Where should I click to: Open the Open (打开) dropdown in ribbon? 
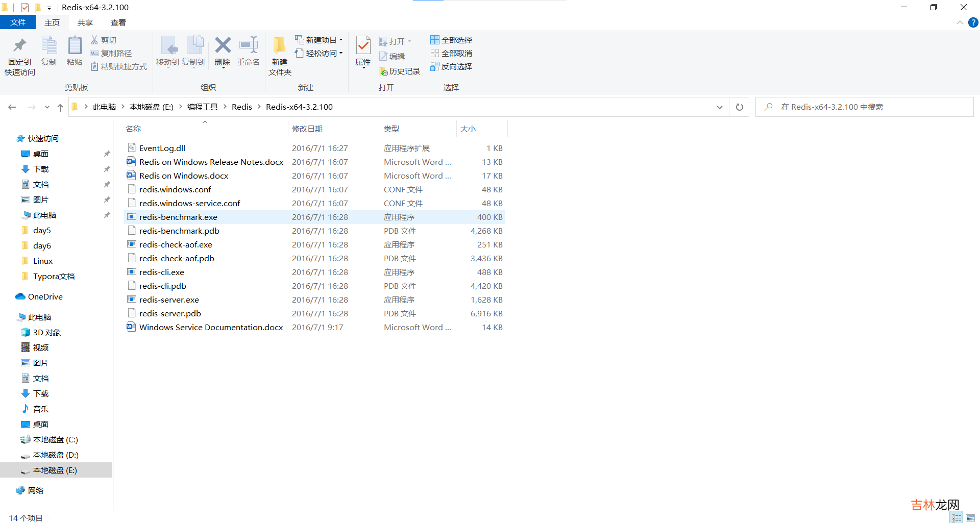(396, 41)
